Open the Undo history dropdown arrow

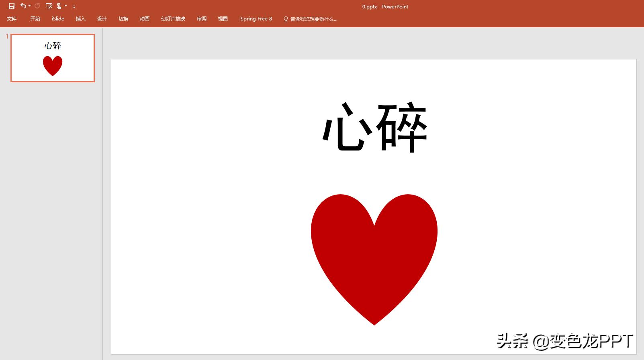30,6
